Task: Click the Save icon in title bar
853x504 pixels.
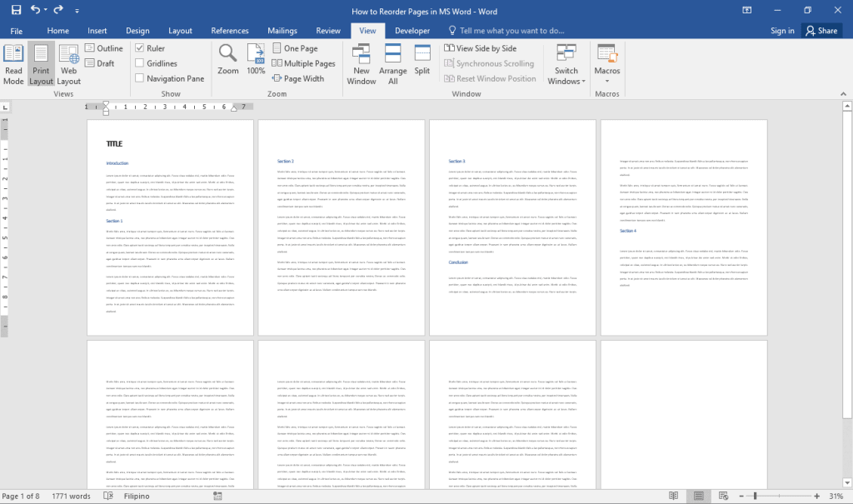Action: pos(16,10)
